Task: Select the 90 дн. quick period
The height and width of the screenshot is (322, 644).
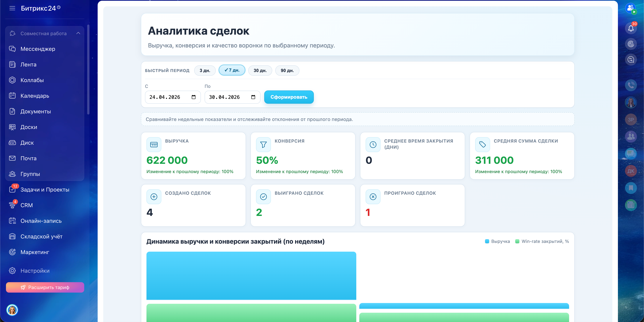Action: pos(287,70)
